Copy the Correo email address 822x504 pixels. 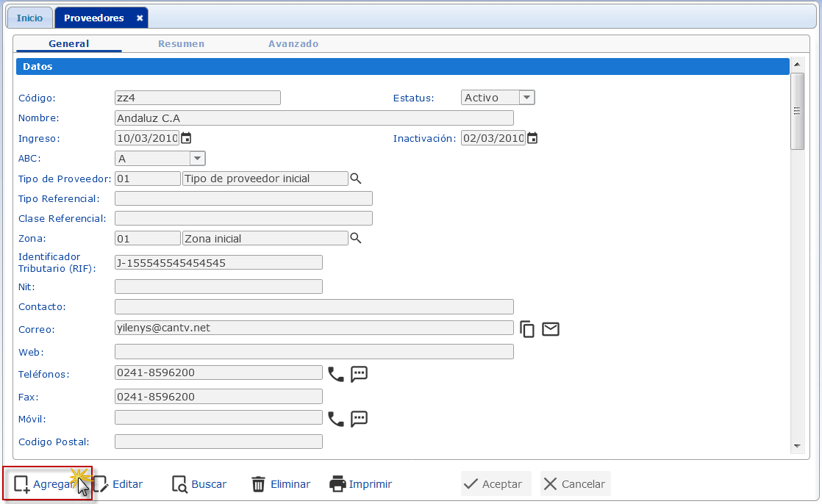(x=527, y=329)
